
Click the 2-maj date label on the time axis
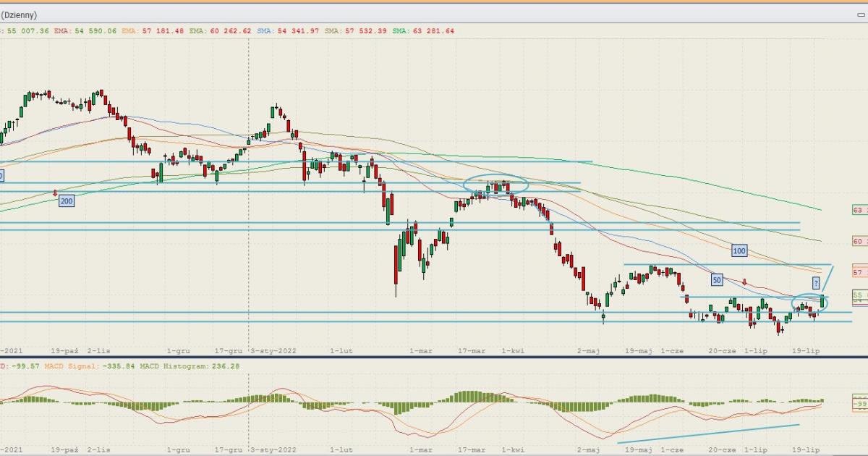[589, 351]
